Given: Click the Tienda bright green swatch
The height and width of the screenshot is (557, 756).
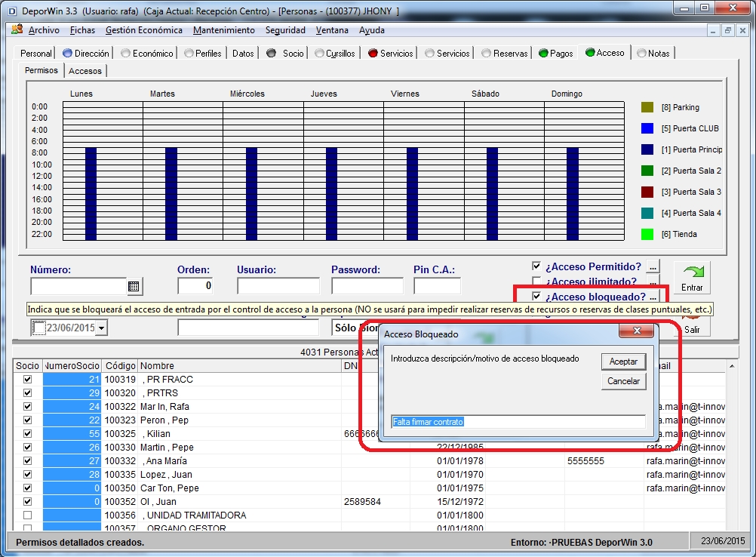Looking at the screenshot, I should (x=647, y=235).
